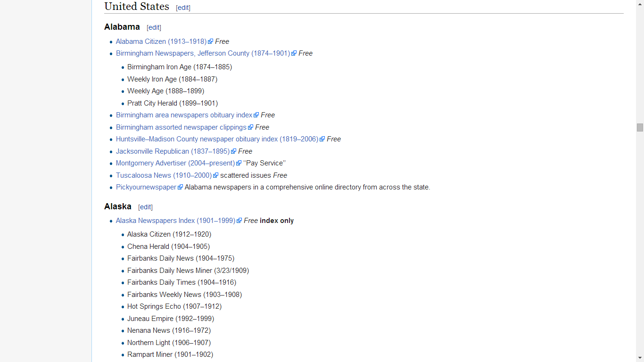Click Weekly Iron Age (1884–1887) entry
Viewport: 644px width, 362px height.
point(173,79)
